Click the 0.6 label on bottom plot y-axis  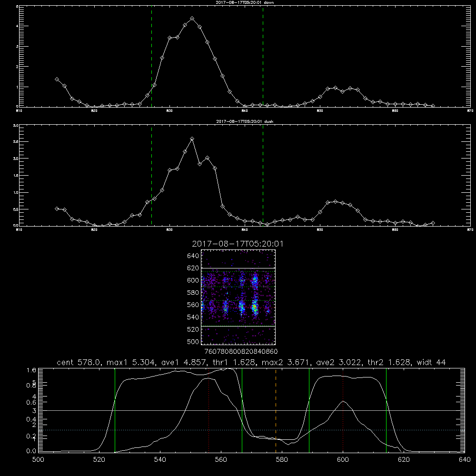point(31,402)
